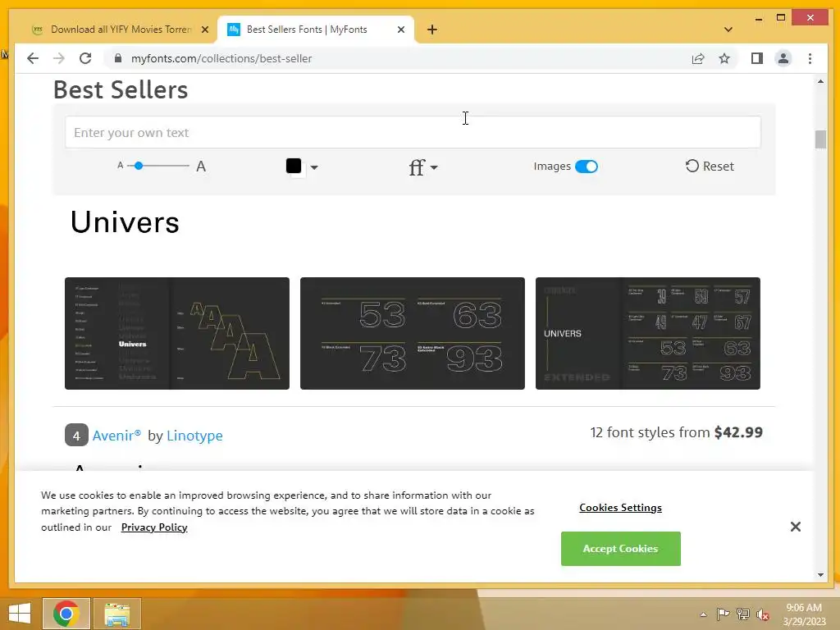Expand the color picker dropdown arrow
This screenshot has height=630, width=840.
[x=314, y=167]
